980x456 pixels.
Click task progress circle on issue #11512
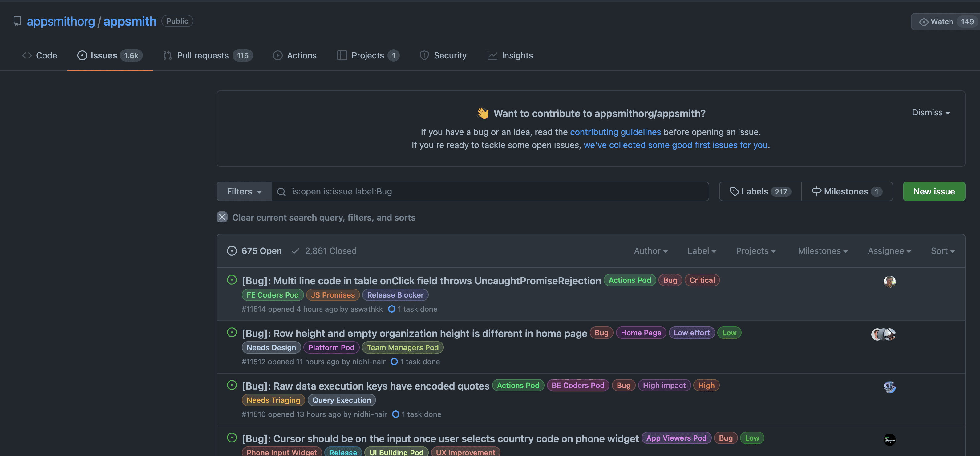[394, 362]
